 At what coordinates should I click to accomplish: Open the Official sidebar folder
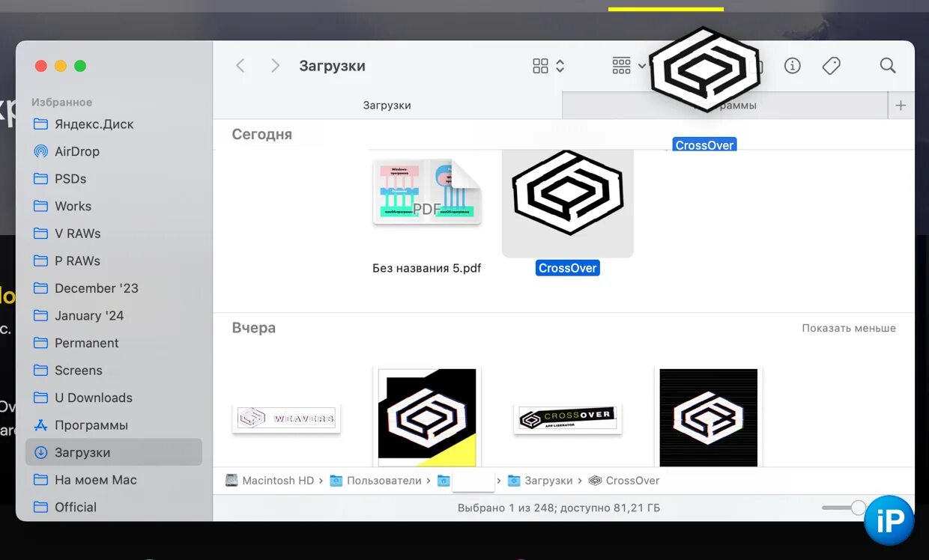114,507
